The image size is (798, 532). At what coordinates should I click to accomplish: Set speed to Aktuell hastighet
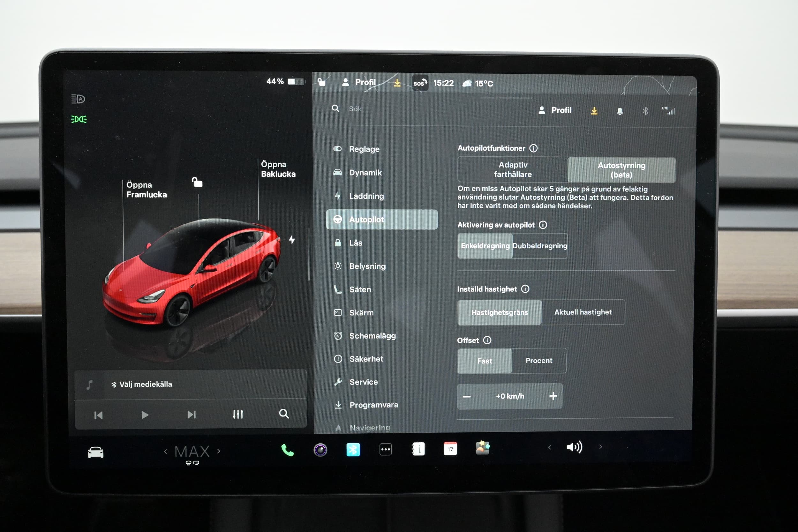coord(583,312)
